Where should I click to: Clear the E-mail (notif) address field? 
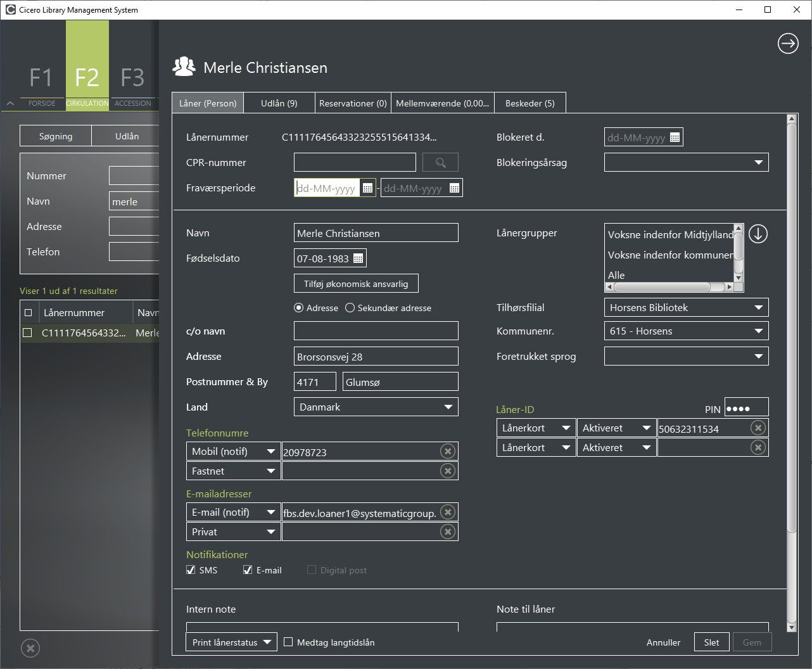[448, 513]
